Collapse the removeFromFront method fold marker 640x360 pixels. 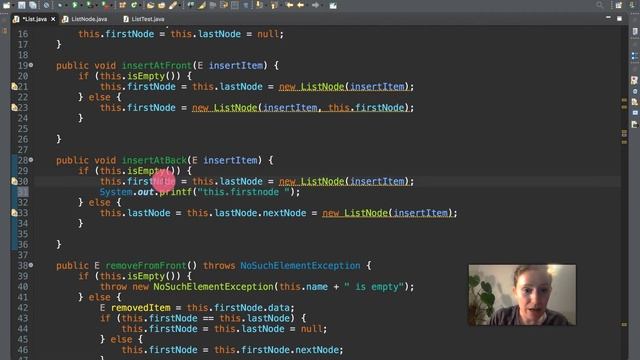pos(31,265)
